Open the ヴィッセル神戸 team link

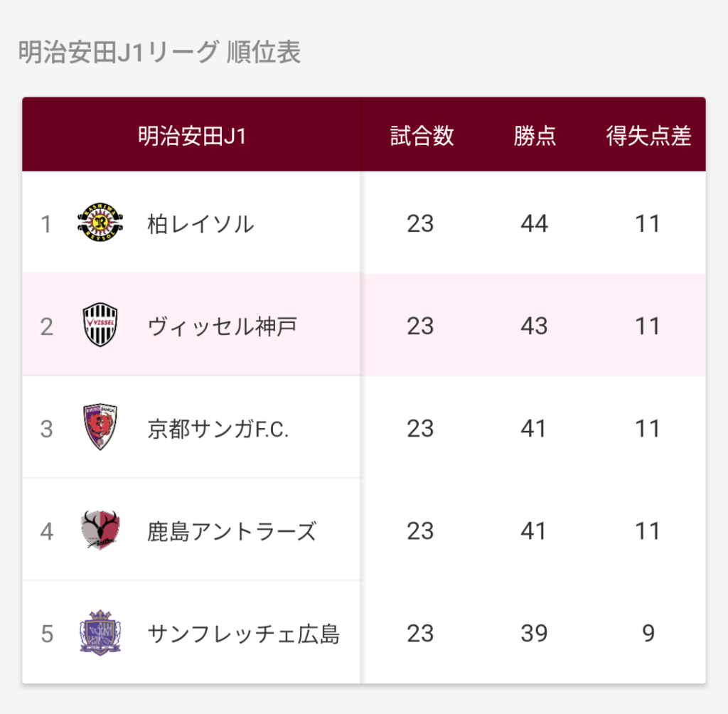click(222, 326)
